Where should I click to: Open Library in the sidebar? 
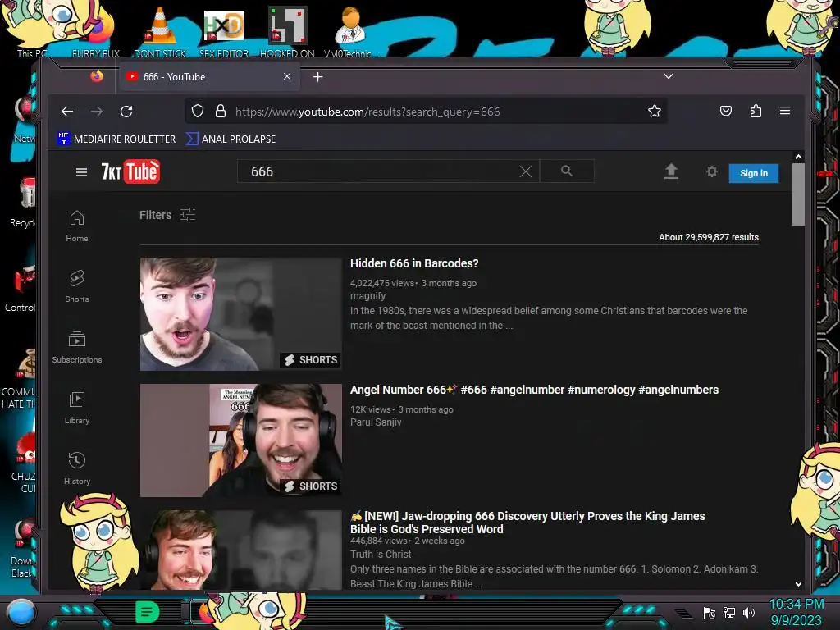pyautogui.click(x=76, y=409)
